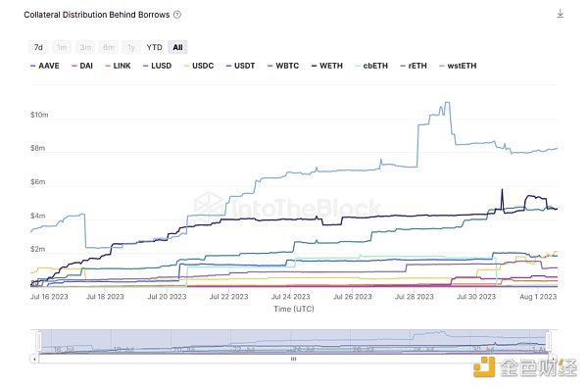
Task: Hide the WBTC series
Action: click(x=283, y=66)
